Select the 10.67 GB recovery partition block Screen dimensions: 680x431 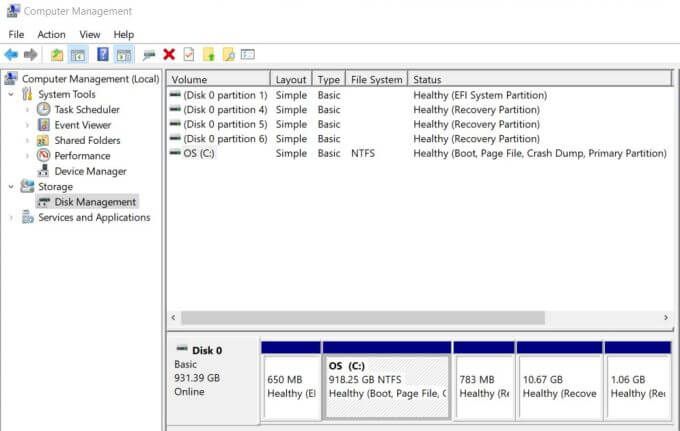point(559,381)
